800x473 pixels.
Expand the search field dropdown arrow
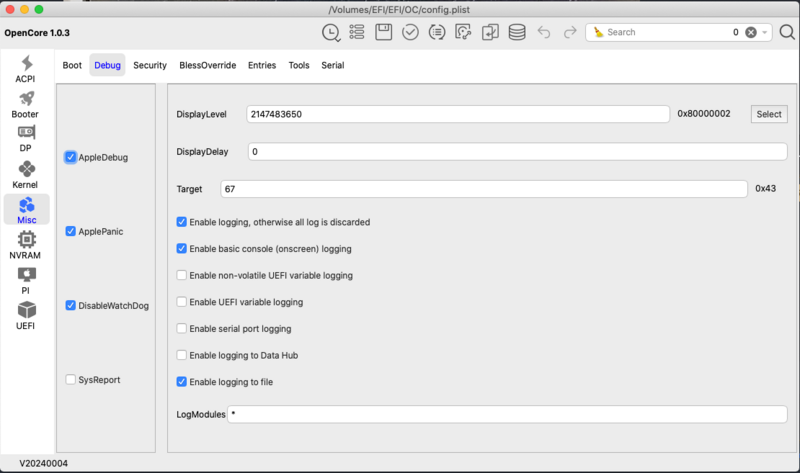766,32
